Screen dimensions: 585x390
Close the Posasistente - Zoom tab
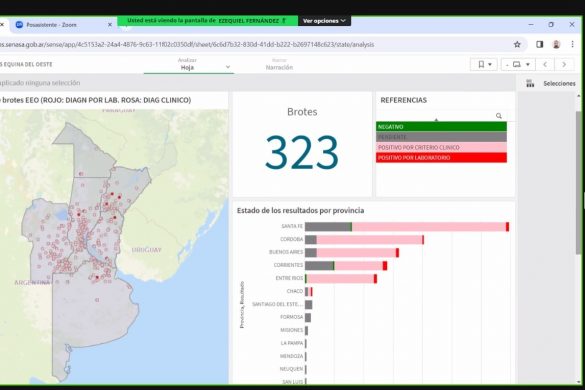pos(110,25)
